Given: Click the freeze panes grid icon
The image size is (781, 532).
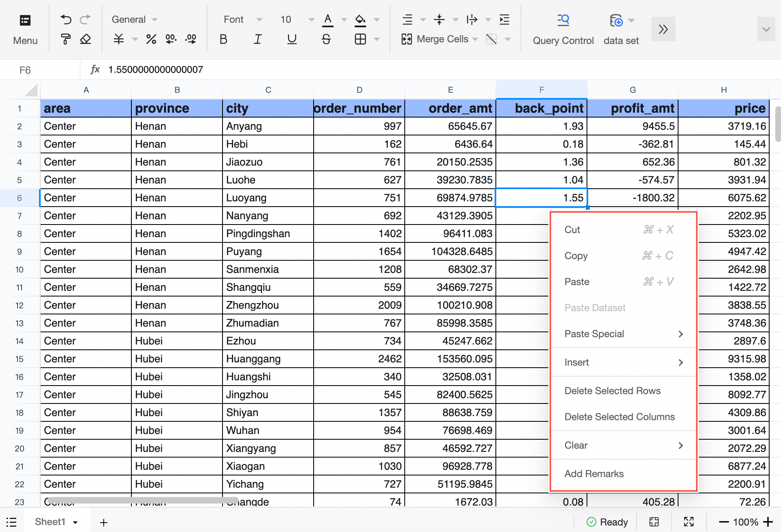Looking at the screenshot, I should click(654, 522).
